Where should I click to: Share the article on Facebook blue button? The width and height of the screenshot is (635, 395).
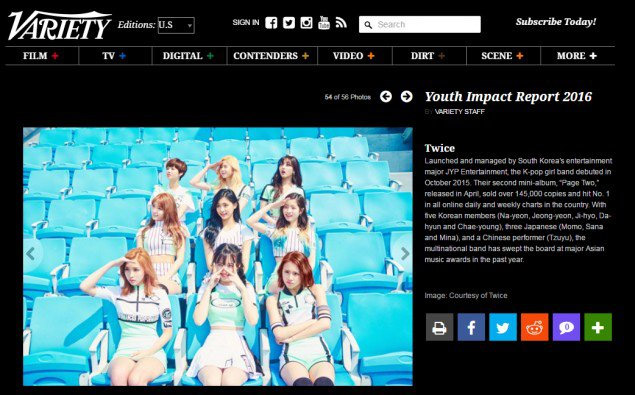pyautogui.click(x=471, y=327)
